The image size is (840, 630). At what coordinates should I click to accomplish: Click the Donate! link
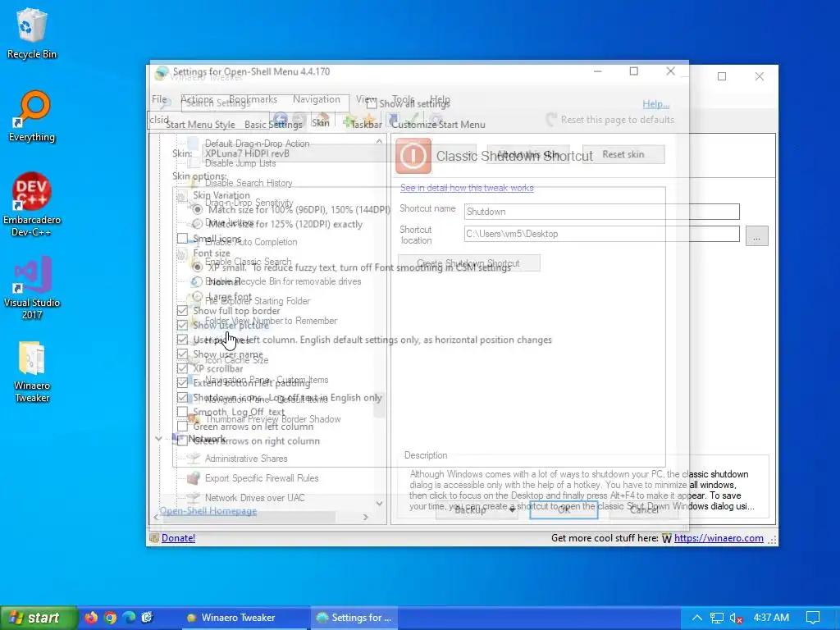click(x=178, y=538)
